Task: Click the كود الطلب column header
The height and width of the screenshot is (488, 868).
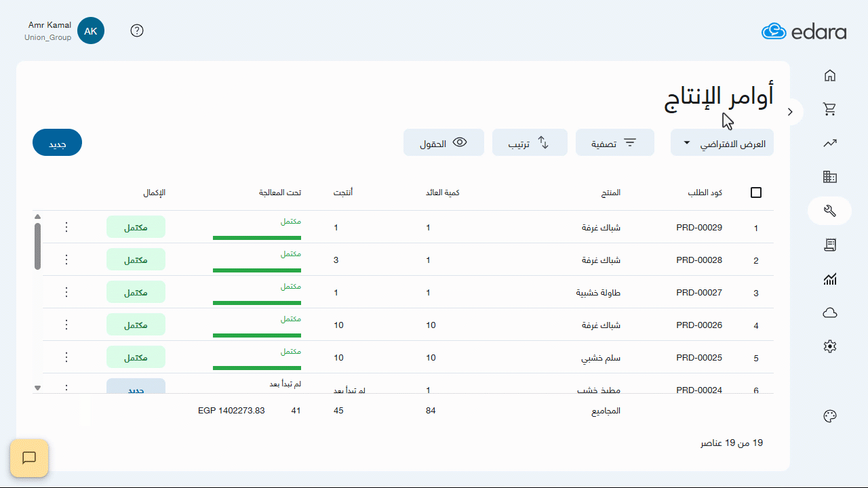Action: [705, 192]
